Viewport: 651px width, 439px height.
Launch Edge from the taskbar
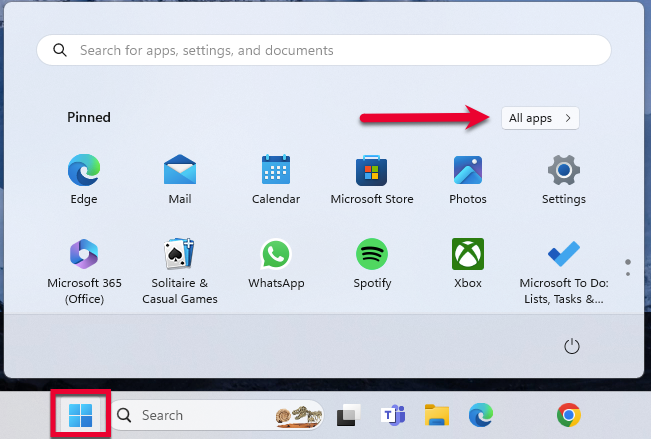(481, 415)
